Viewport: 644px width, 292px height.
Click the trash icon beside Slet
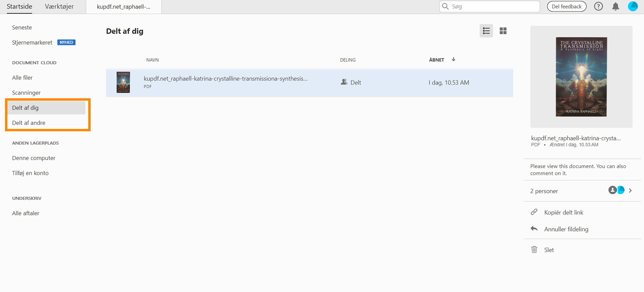coord(534,250)
